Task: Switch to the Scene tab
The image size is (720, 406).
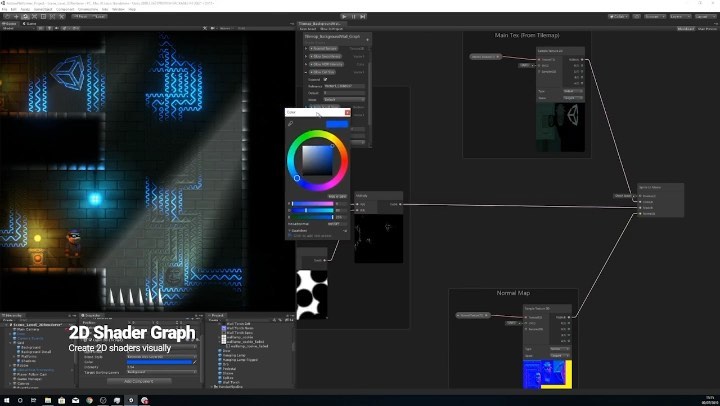Action: point(10,23)
